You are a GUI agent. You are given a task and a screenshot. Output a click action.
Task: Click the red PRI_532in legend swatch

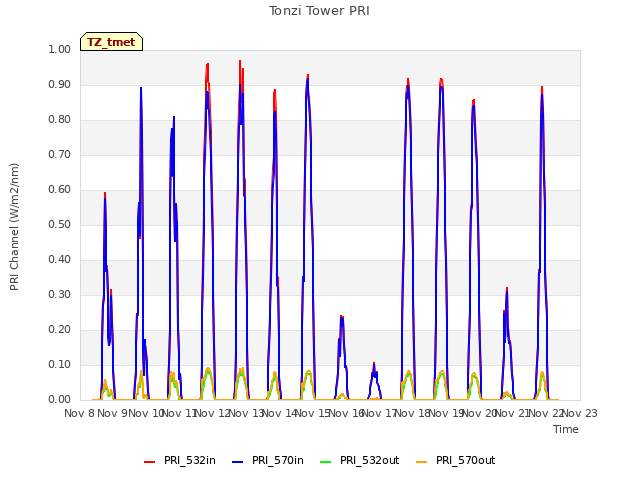150,462
